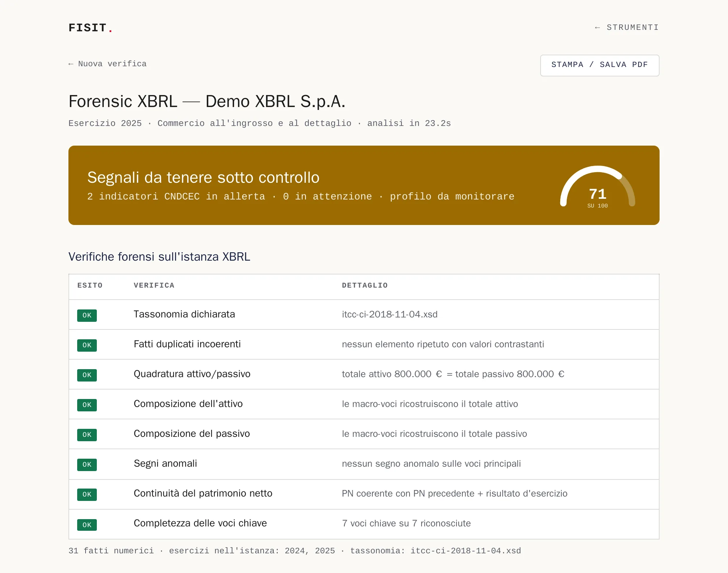The width and height of the screenshot is (728, 573).
Task: Click OK badge for Composizione del passivo
Action: [87, 435]
